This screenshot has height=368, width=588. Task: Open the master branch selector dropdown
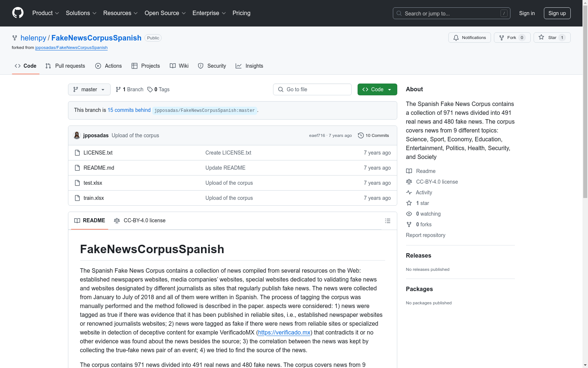(x=89, y=89)
